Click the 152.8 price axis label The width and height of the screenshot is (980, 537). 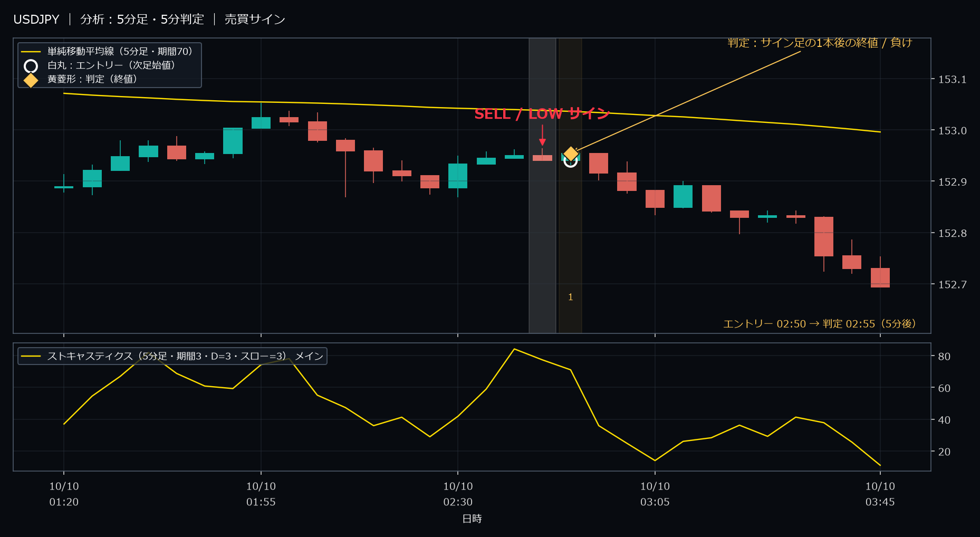click(953, 233)
